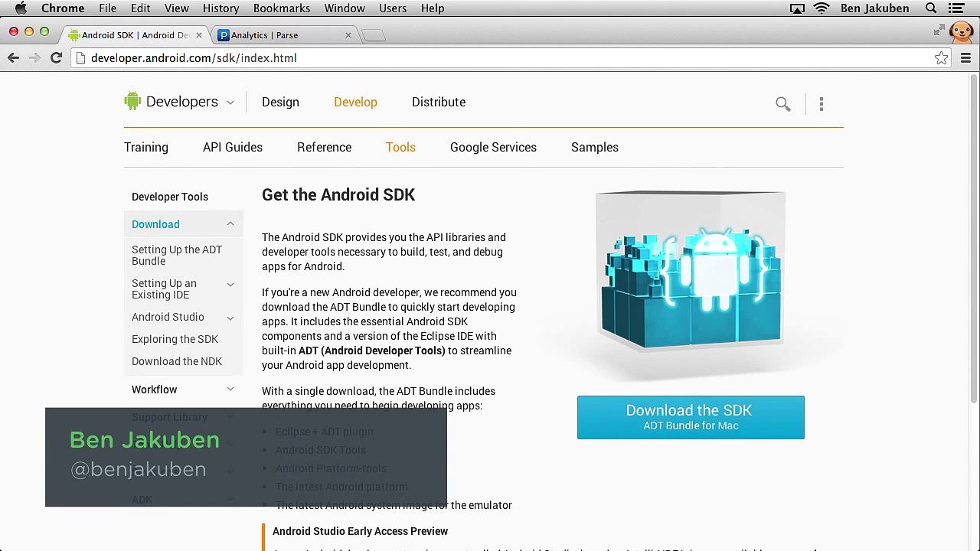The image size is (980, 551).
Task: Click the Ben Jakuben user name
Action: click(x=874, y=8)
